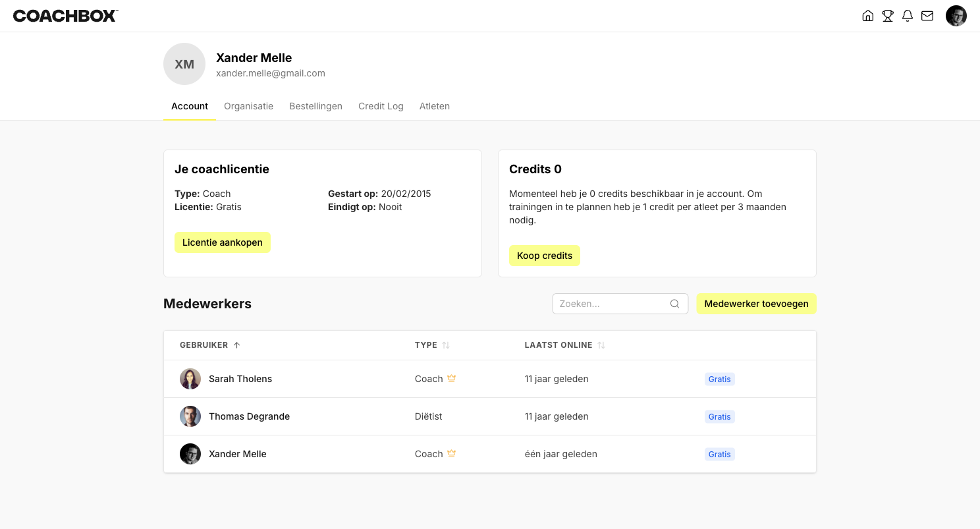
Task: Switch to the Organisatie tab
Action: coord(248,106)
